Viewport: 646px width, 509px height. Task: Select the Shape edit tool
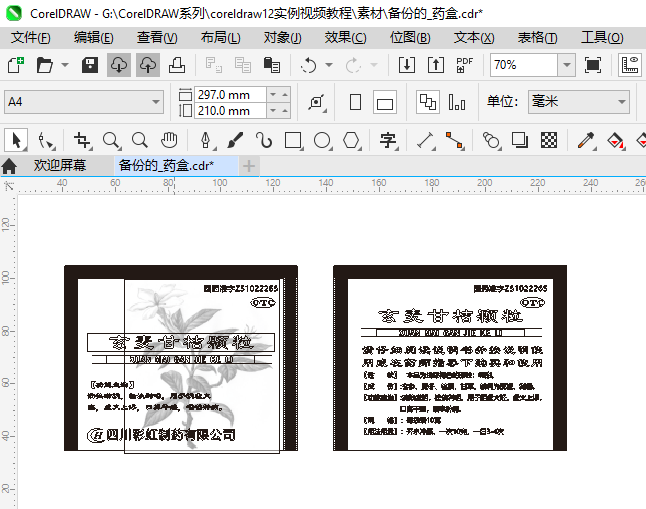click(x=45, y=141)
